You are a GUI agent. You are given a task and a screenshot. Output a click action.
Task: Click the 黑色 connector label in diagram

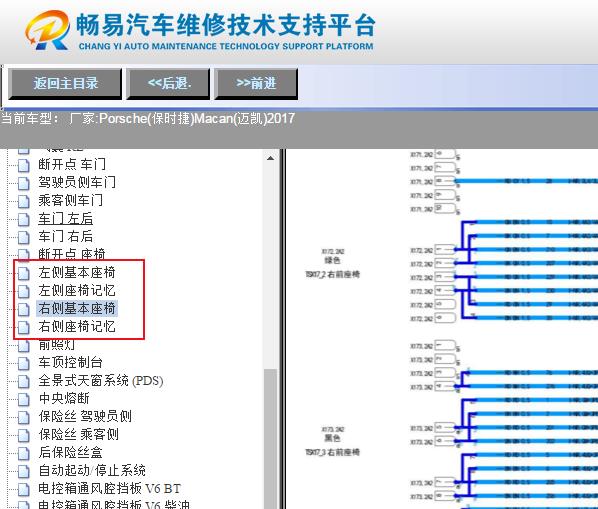click(332, 438)
